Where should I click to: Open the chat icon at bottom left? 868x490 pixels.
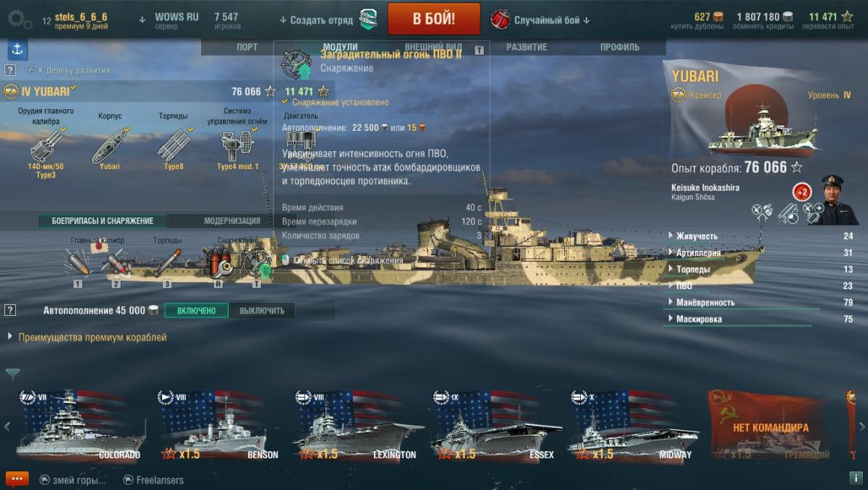pyautogui.click(x=17, y=479)
